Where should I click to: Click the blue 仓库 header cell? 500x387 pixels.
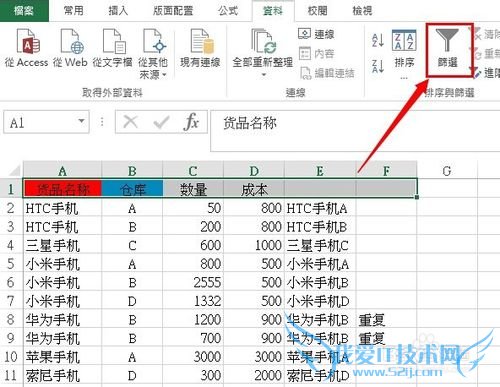132,189
